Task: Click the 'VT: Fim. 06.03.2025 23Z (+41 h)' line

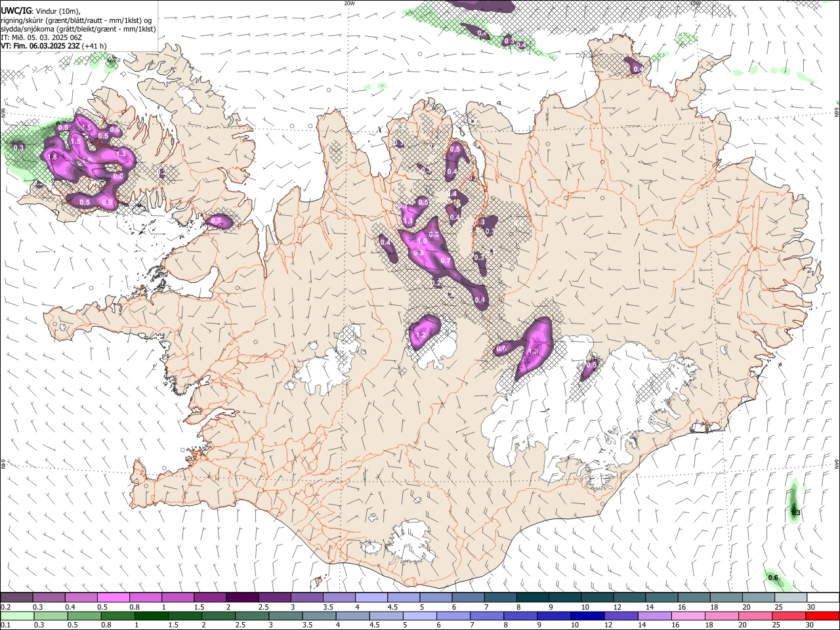Action: (x=54, y=46)
